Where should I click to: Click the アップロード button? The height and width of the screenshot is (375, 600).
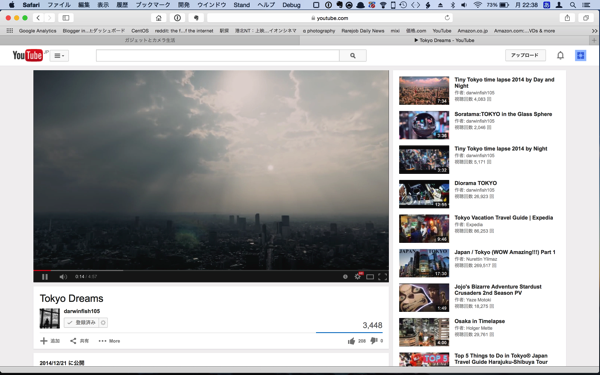tap(525, 55)
